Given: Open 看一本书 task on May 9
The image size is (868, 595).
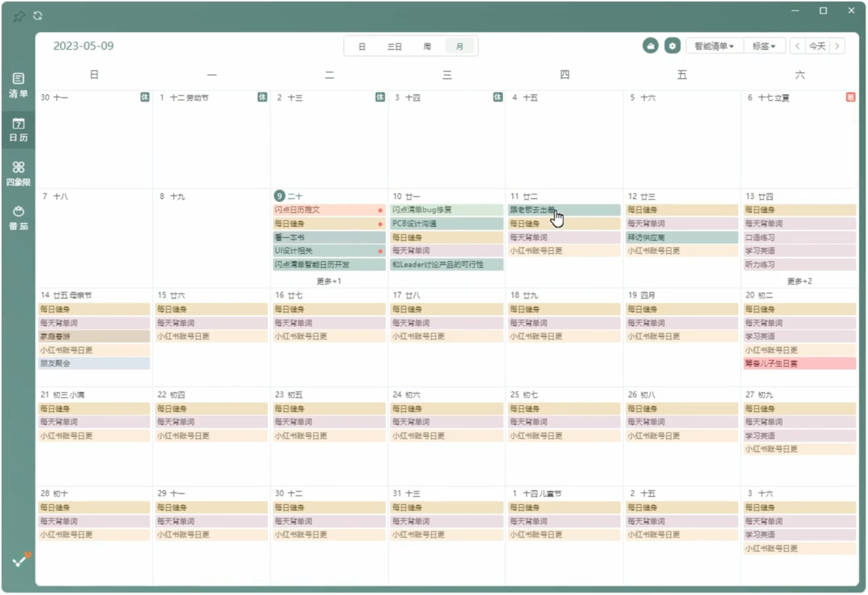Looking at the screenshot, I should click(329, 238).
